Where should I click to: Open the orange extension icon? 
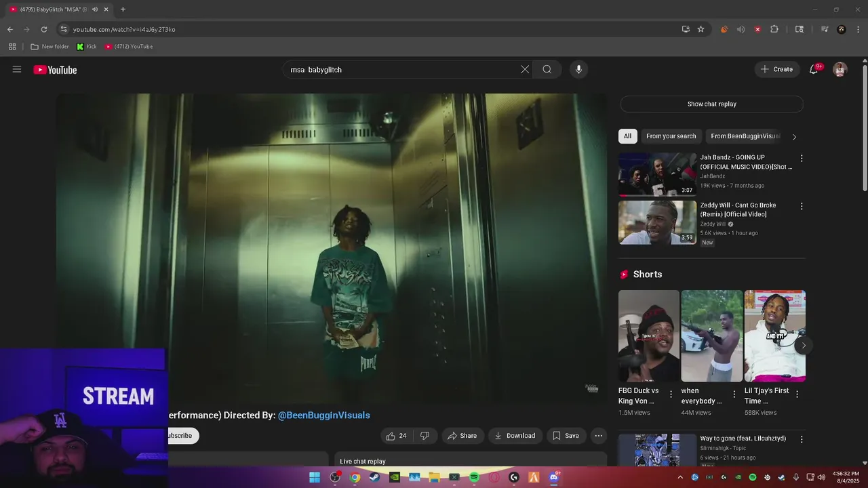tap(724, 29)
